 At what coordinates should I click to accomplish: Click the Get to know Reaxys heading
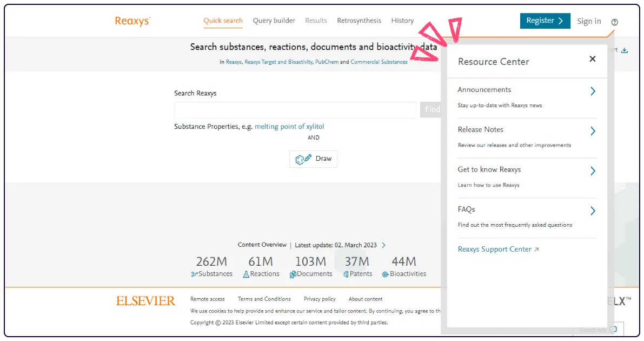tap(489, 169)
